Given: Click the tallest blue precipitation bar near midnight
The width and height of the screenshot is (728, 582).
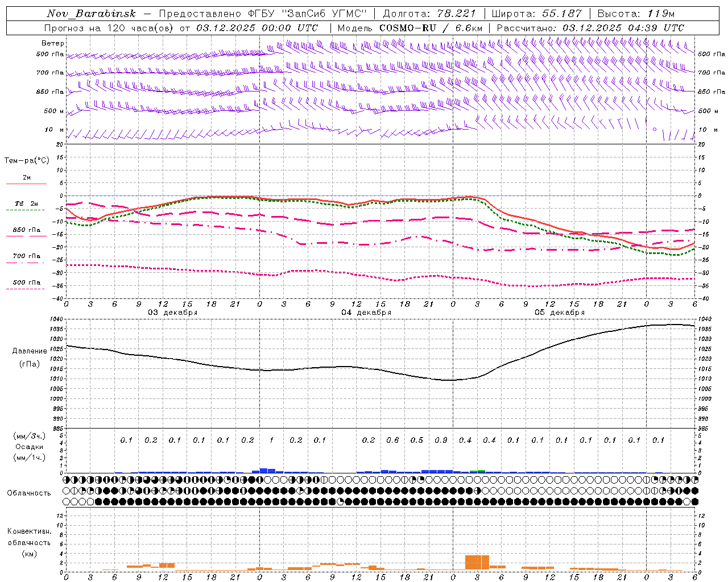Looking at the screenshot, I should (263, 471).
